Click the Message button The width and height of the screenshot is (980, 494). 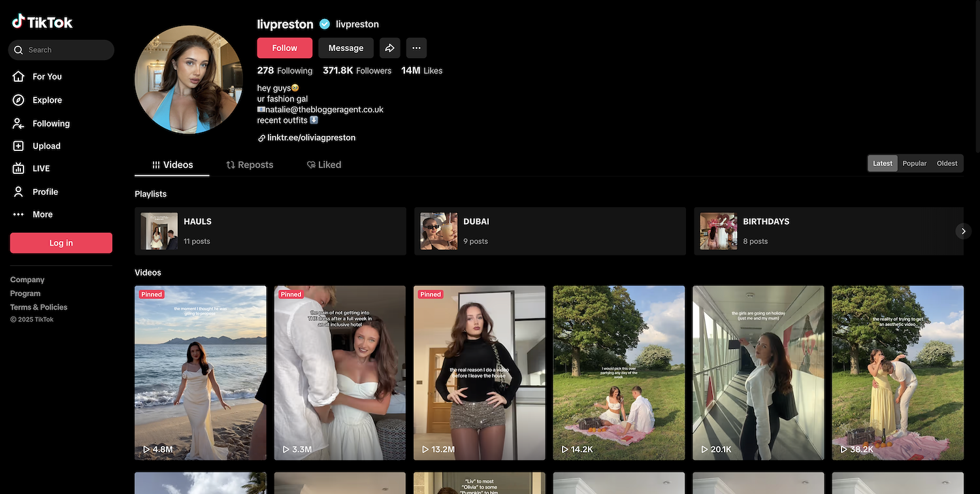point(346,48)
